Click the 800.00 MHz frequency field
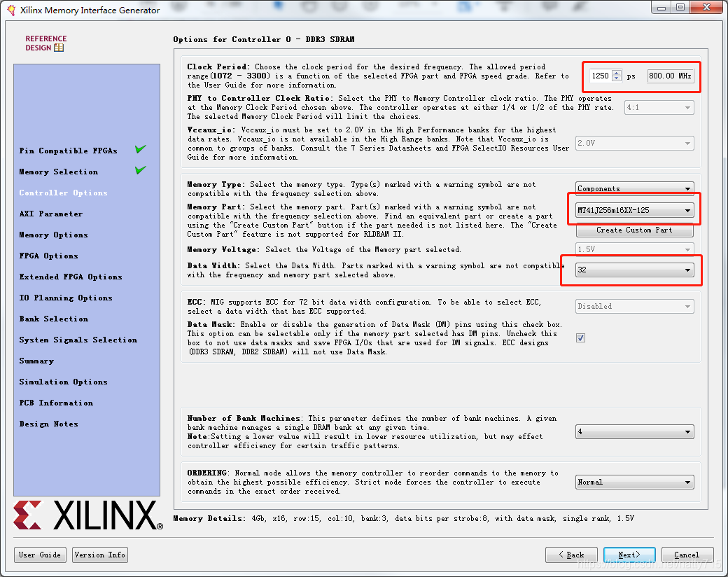Image resolution: width=728 pixels, height=577 pixels. pyautogui.click(x=671, y=76)
